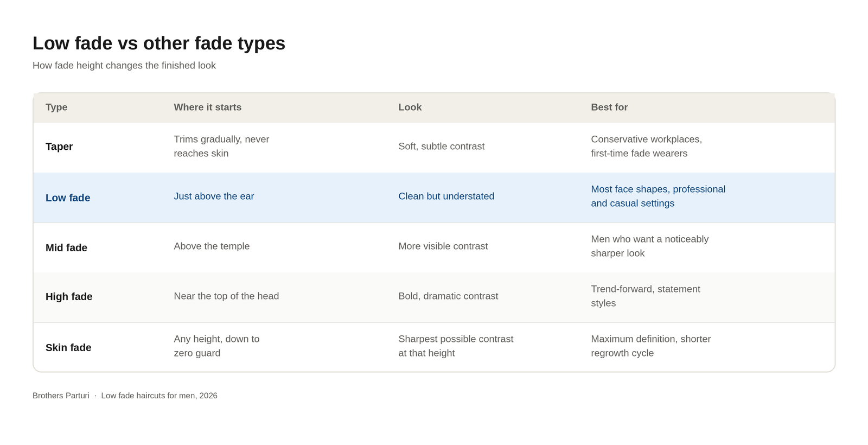Click the 'High fade' row label
This screenshot has height=445, width=868.
tap(69, 297)
